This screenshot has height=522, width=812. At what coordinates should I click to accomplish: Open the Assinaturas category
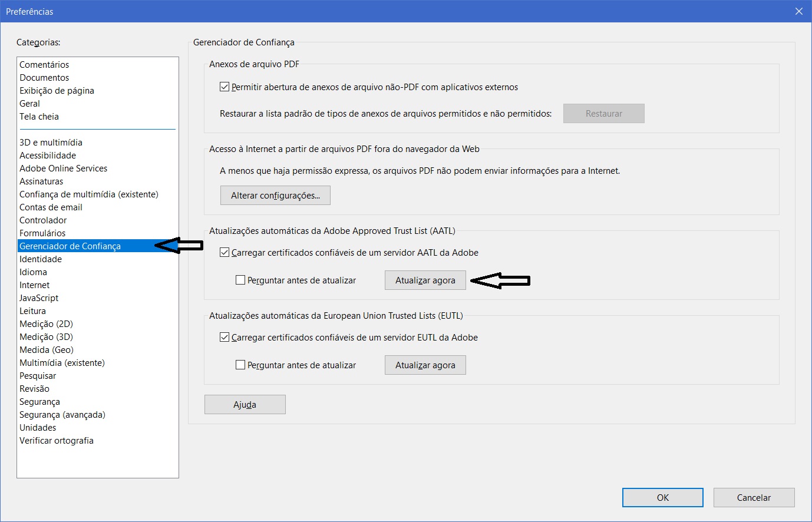click(x=41, y=181)
